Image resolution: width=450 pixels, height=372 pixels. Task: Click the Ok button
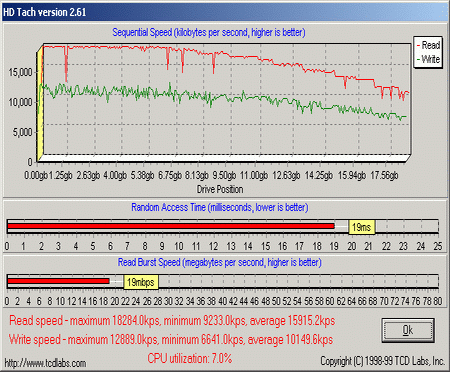point(408,330)
